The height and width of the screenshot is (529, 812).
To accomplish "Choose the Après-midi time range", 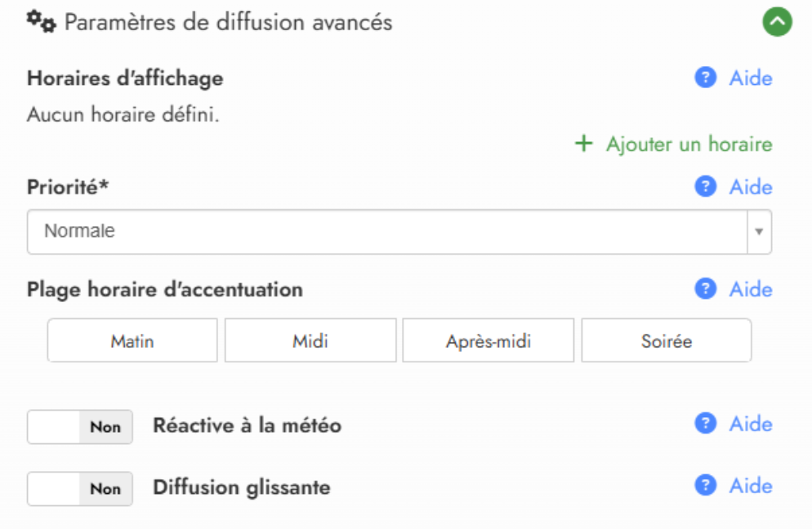I will pos(489,340).
